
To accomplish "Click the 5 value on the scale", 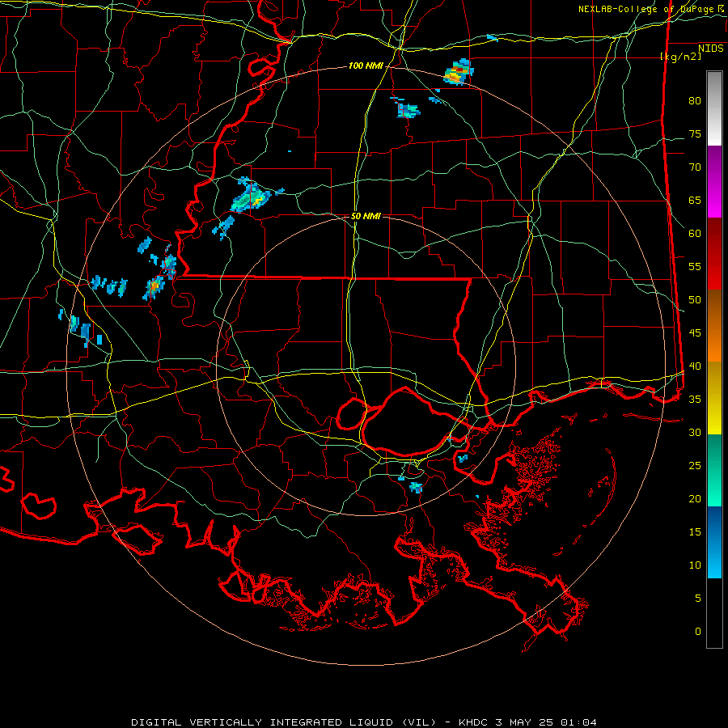I will [x=698, y=598].
